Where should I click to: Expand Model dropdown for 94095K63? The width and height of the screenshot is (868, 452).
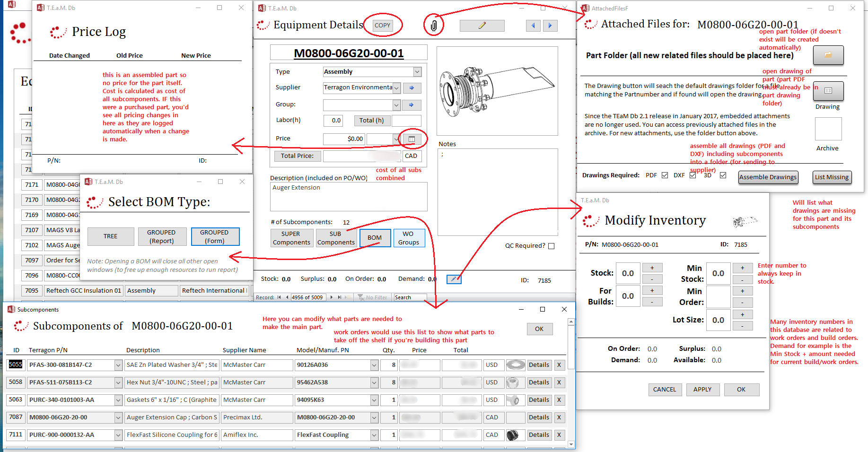click(374, 400)
